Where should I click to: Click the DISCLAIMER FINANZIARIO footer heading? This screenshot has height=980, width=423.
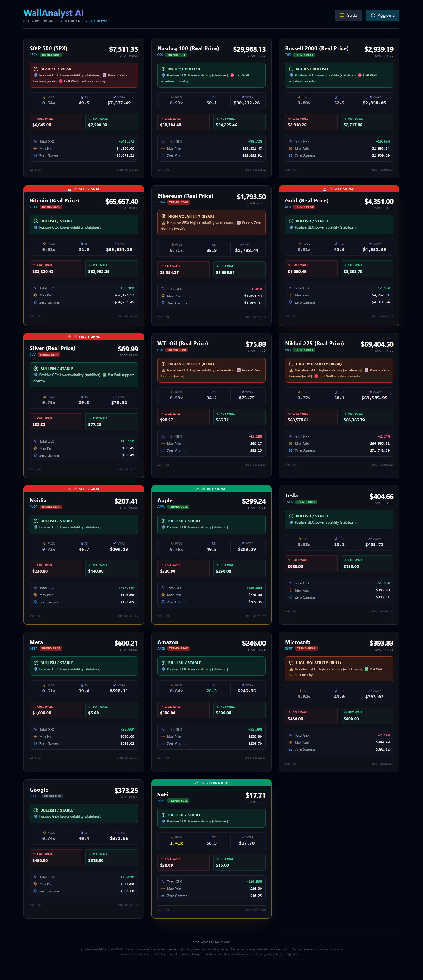coord(211,942)
